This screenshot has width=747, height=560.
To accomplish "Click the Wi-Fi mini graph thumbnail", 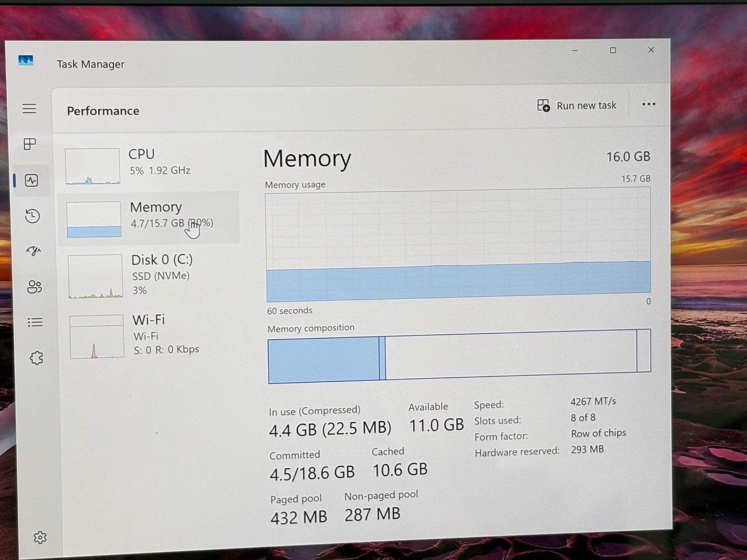I will coord(97,336).
